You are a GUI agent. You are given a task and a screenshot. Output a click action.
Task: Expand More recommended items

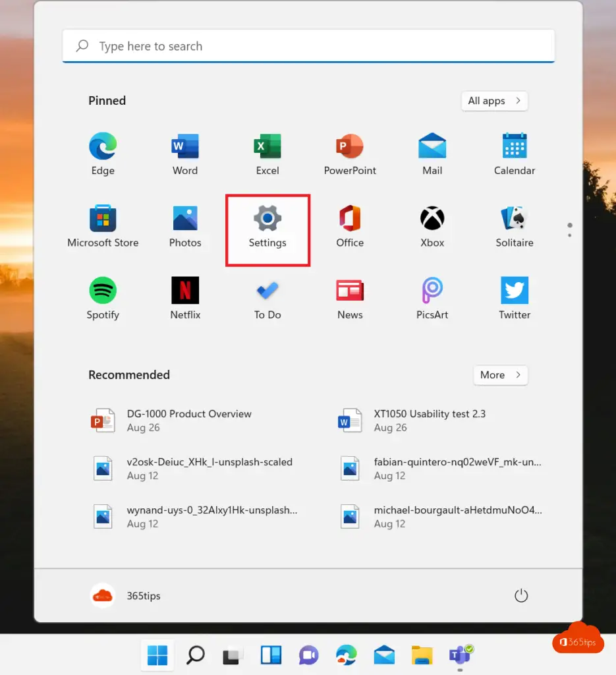500,375
